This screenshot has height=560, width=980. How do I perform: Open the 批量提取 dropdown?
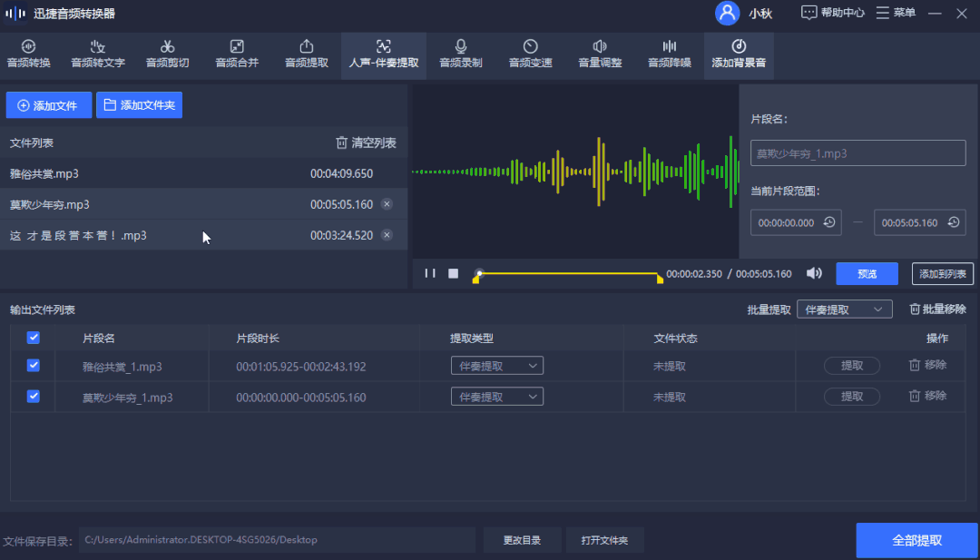(x=845, y=309)
